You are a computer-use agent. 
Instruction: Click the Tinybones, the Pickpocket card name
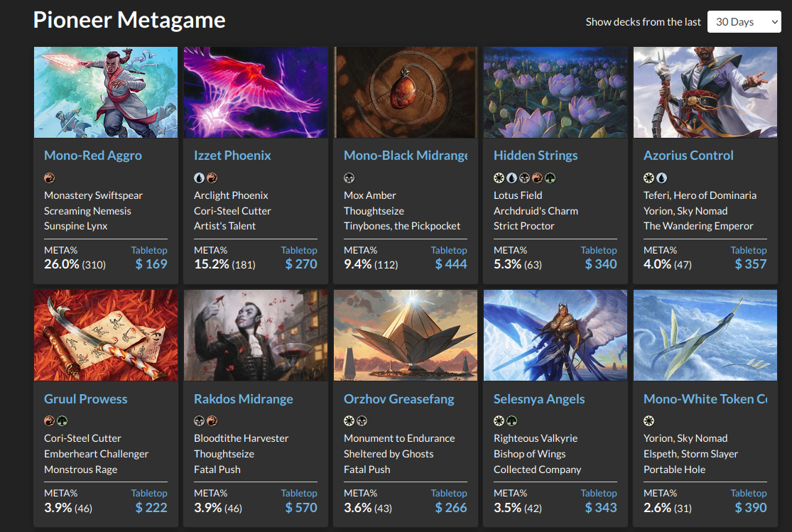(x=402, y=227)
